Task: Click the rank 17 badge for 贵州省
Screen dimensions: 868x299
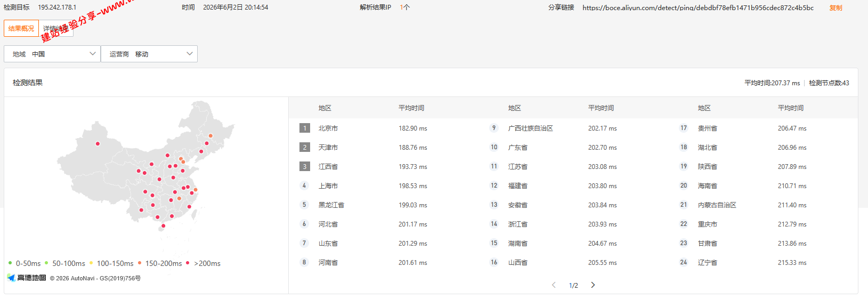Action: point(684,128)
